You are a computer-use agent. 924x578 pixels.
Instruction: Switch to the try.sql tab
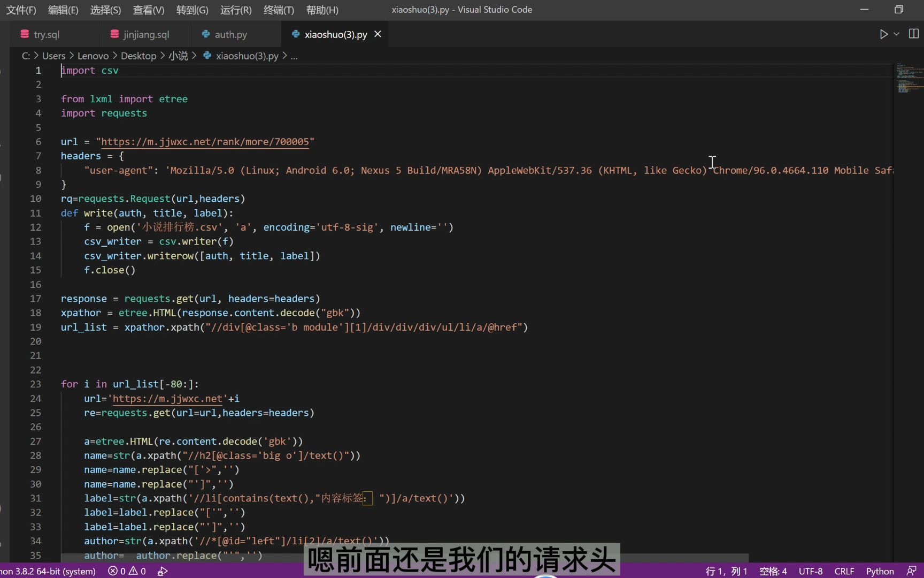tap(47, 34)
